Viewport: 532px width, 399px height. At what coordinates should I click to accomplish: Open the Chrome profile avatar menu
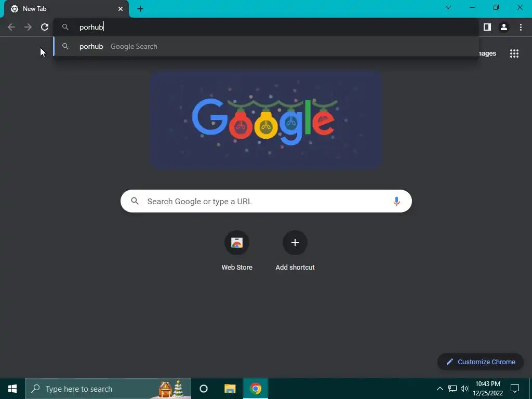[x=504, y=27]
